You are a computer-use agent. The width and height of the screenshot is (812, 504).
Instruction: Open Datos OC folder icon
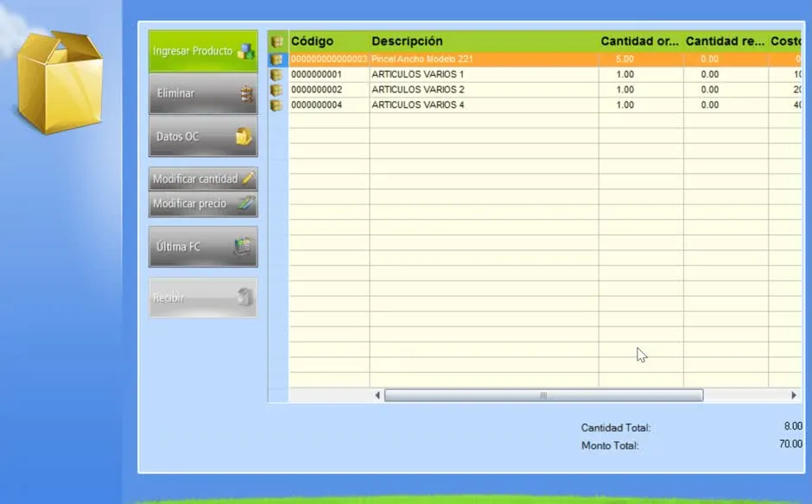point(243,136)
